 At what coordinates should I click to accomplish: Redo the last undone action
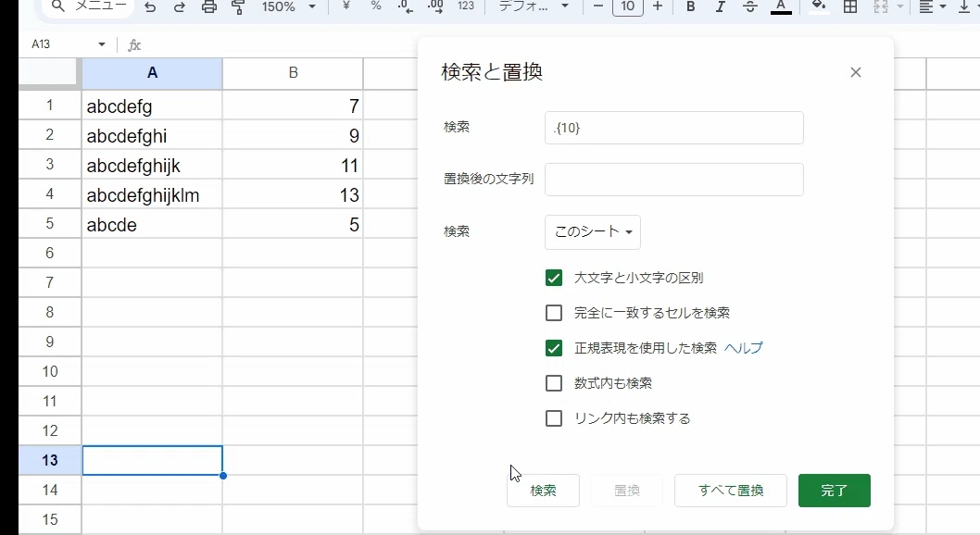(x=180, y=6)
